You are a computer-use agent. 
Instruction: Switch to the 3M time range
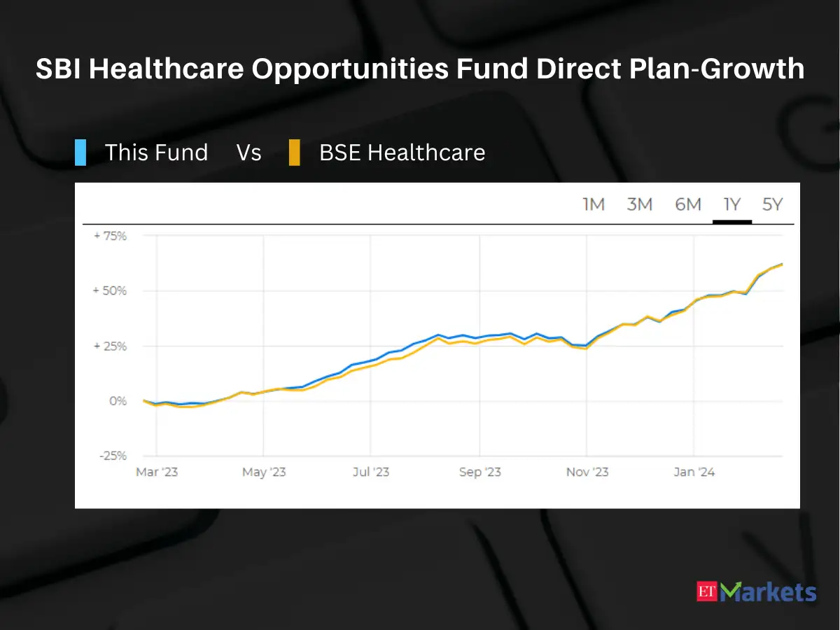pos(640,204)
